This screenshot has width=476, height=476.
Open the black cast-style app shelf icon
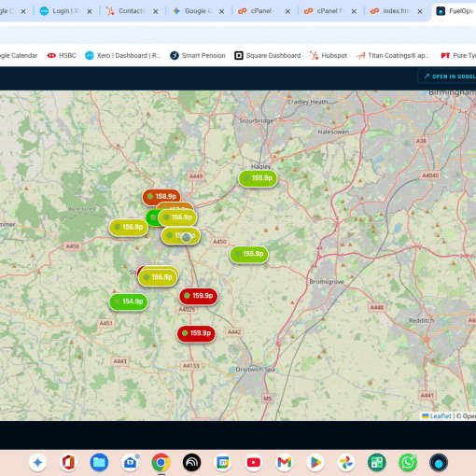(x=191, y=463)
